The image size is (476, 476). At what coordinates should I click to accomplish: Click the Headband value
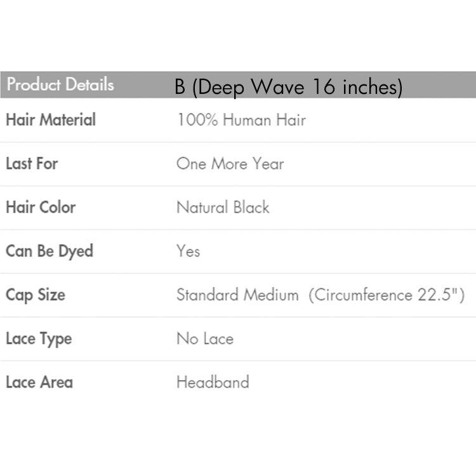tap(213, 383)
